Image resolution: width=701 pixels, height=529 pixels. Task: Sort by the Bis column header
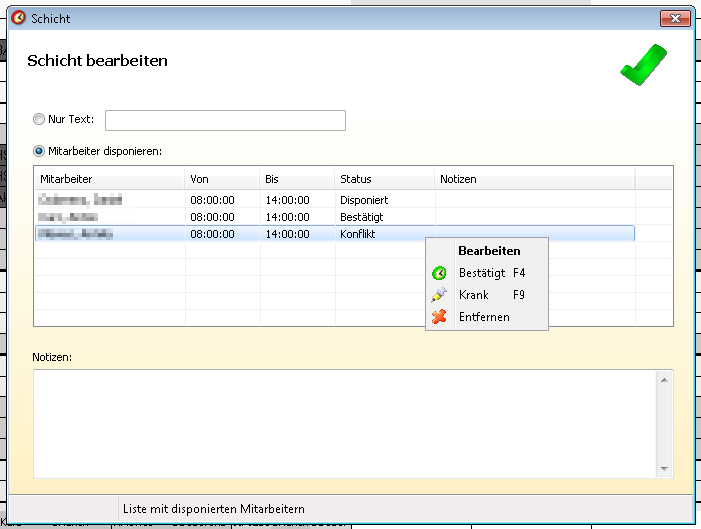(297, 179)
